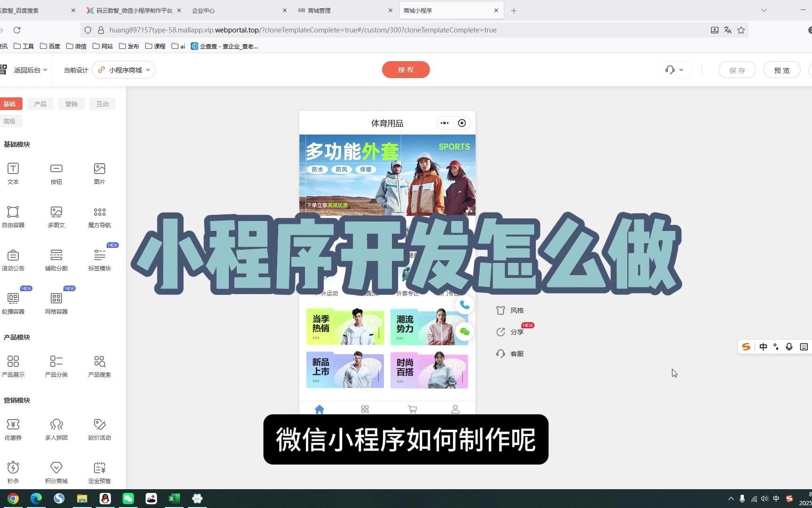The width and height of the screenshot is (812, 508).
Task: Click the browser address bar URL
Action: pyautogui.click(x=303, y=30)
